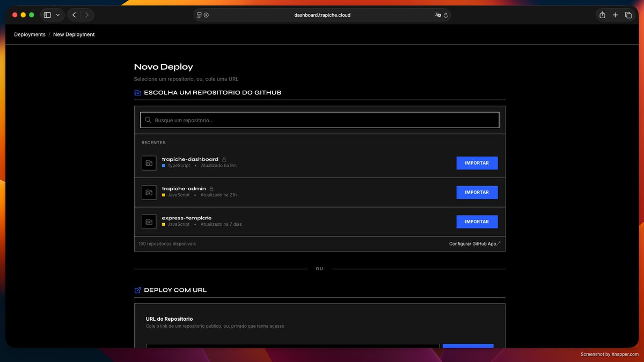Click the folder icon next to express-template
This screenshot has height=362, width=644.
pos(149,222)
